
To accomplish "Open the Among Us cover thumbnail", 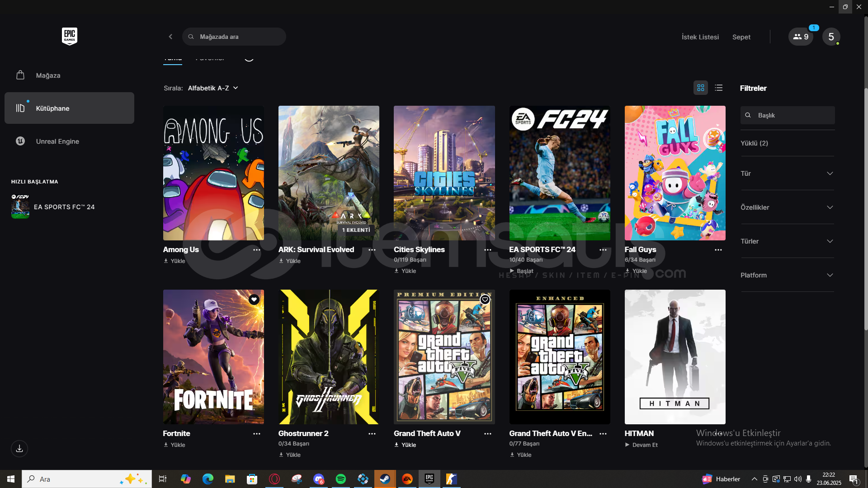I will [x=213, y=173].
